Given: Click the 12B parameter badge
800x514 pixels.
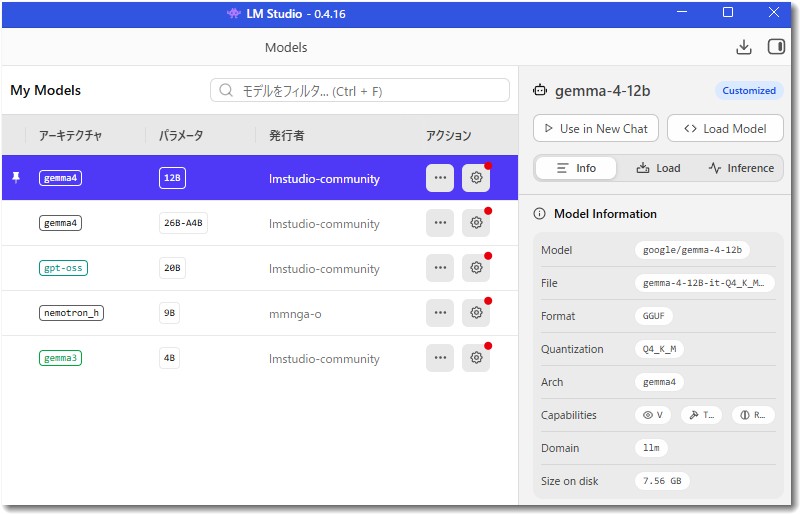Looking at the screenshot, I should point(172,178).
